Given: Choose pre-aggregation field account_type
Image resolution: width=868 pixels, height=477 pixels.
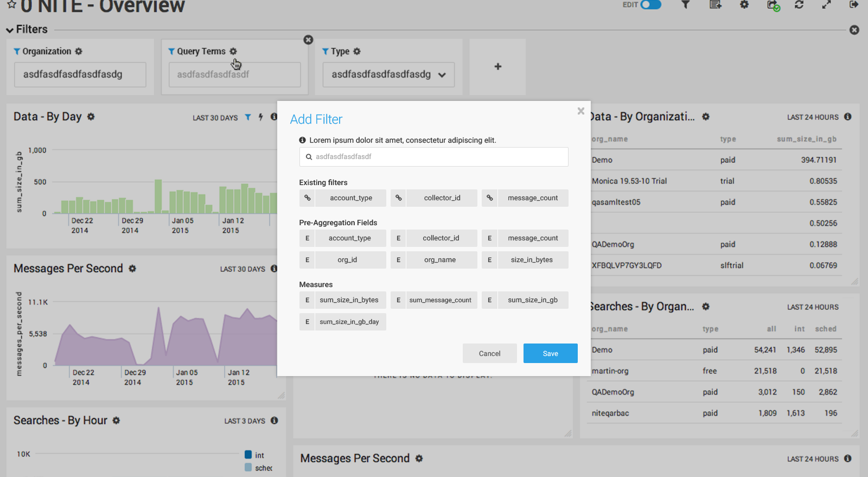Looking at the screenshot, I should (x=343, y=238).
